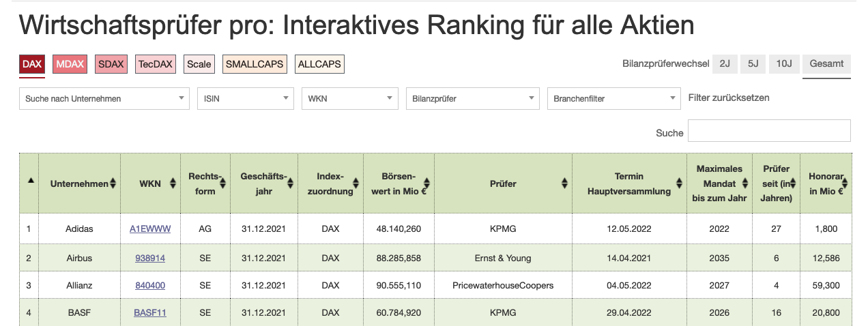Screen dimensions: 868x326
Task: Open WKN link A1EWWW for Adidas
Action: tap(150, 228)
